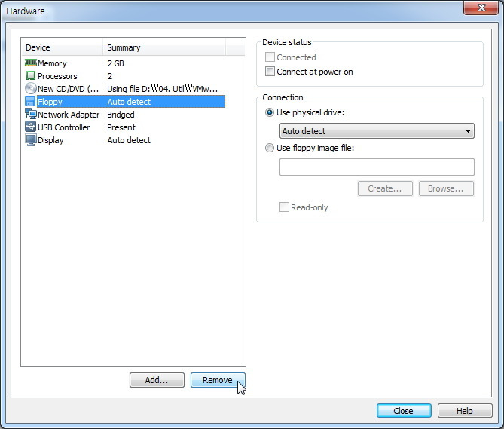
Task: Sort list by Device column header
Action: (x=63, y=47)
